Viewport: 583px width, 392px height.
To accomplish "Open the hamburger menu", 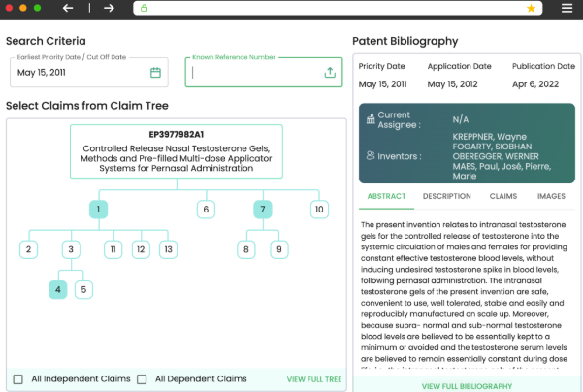I will pos(567,8).
